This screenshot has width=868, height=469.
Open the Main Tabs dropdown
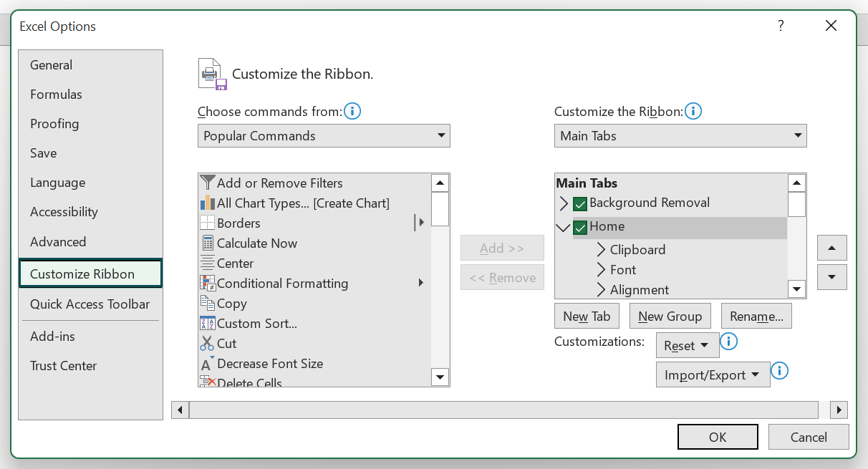[x=680, y=136]
